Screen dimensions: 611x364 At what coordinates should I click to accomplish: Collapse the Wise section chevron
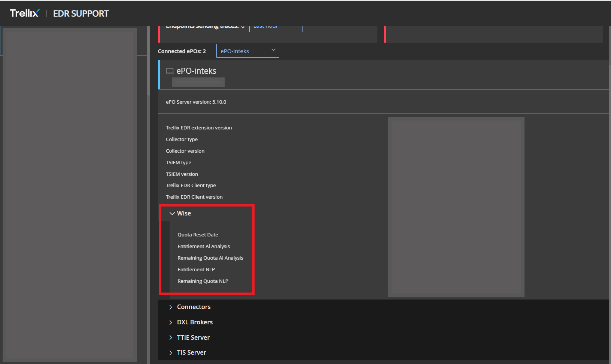tap(172, 214)
